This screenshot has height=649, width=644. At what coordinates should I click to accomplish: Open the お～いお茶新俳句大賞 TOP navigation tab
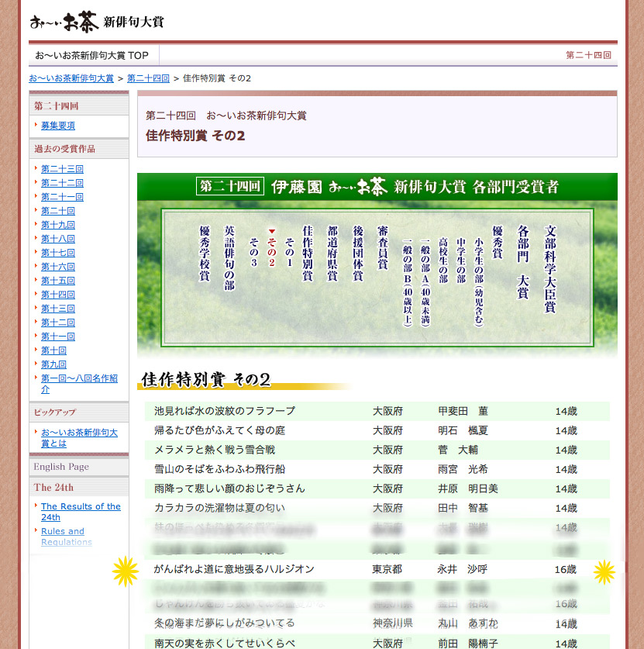coord(91,56)
